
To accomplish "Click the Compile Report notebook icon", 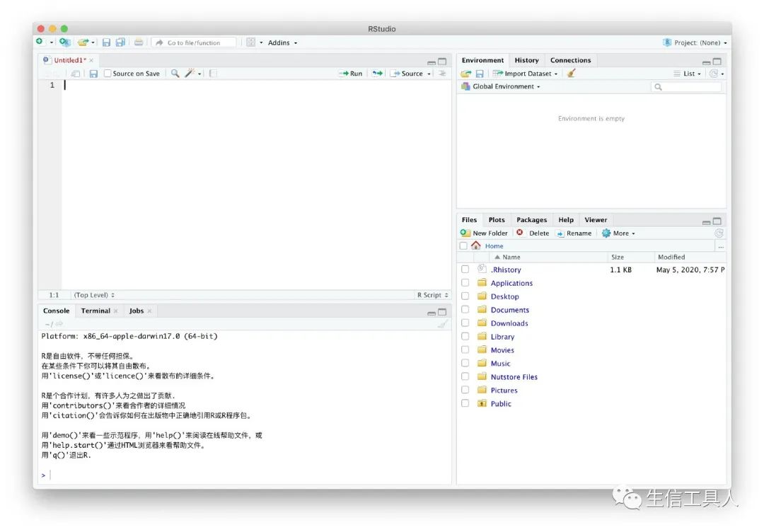I will point(213,73).
